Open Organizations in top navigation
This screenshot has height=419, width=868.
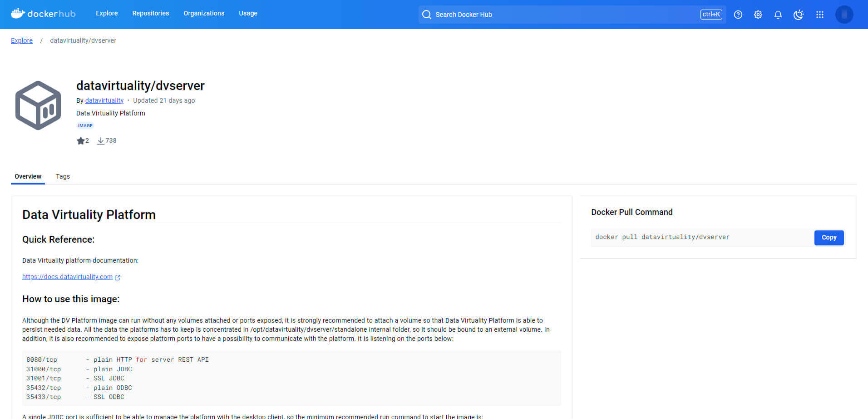pos(204,13)
